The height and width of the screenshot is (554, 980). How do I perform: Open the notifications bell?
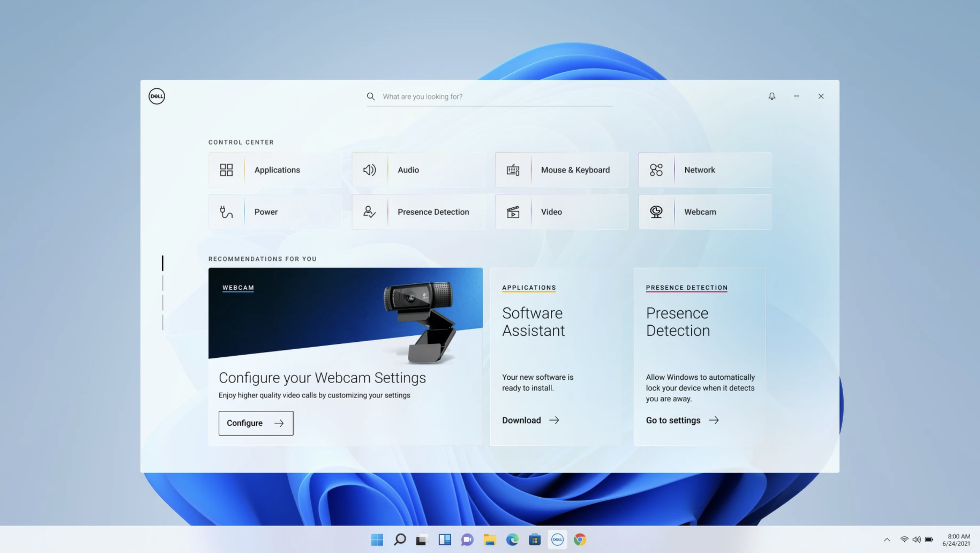pos(771,96)
